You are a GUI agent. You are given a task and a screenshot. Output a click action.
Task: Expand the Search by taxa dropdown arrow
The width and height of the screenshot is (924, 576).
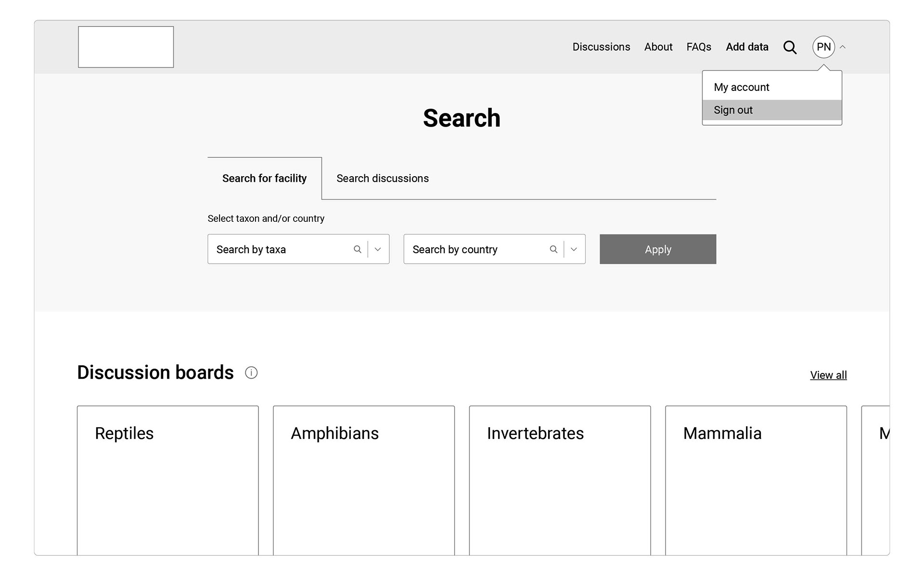coord(378,249)
